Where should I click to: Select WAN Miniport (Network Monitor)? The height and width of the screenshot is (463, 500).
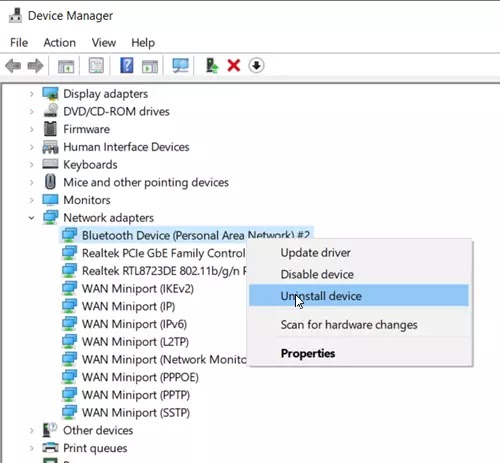[x=164, y=359]
